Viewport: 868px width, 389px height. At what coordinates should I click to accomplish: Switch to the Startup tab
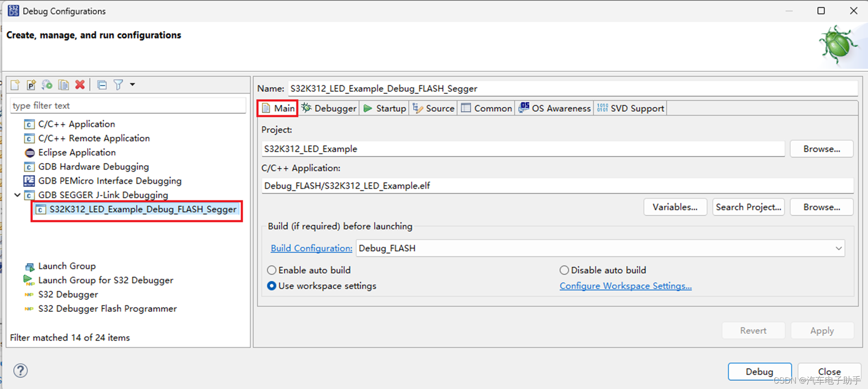point(385,108)
